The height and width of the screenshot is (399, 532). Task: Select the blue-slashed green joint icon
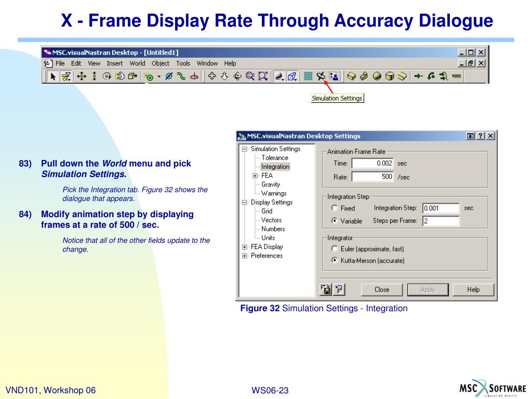point(169,76)
